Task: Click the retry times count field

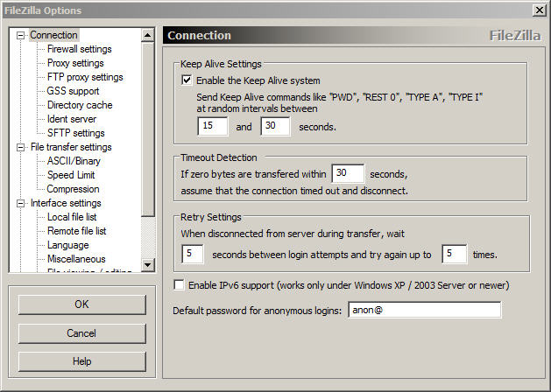Action: pos(455,254)
